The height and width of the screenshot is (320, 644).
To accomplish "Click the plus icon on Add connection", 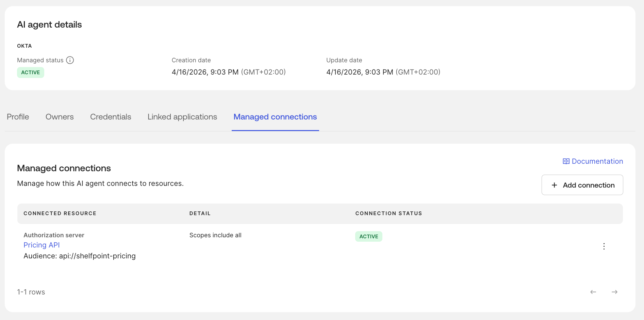I will pos(554,185).
